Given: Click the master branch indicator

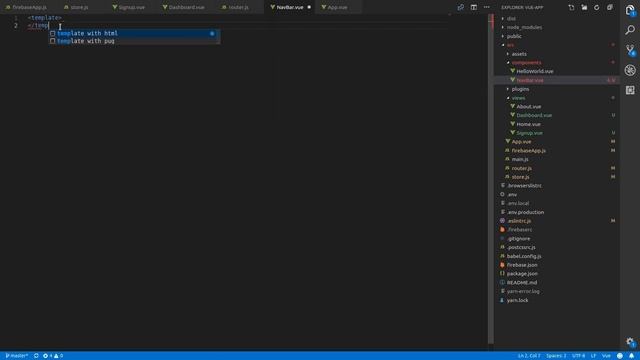Looking at the screenshot, I should coord(17,356).
